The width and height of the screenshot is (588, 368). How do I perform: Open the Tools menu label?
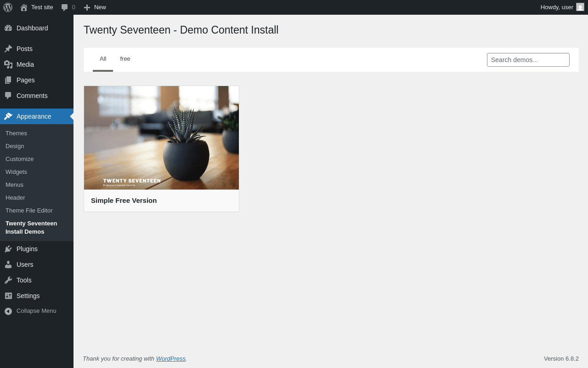pos(24,280)
